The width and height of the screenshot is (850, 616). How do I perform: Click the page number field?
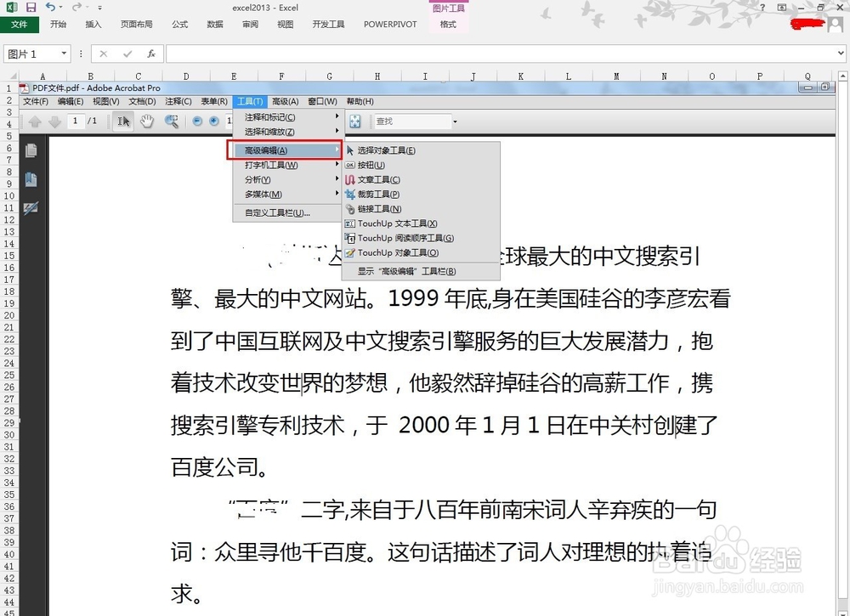click(x=76, y=121)
